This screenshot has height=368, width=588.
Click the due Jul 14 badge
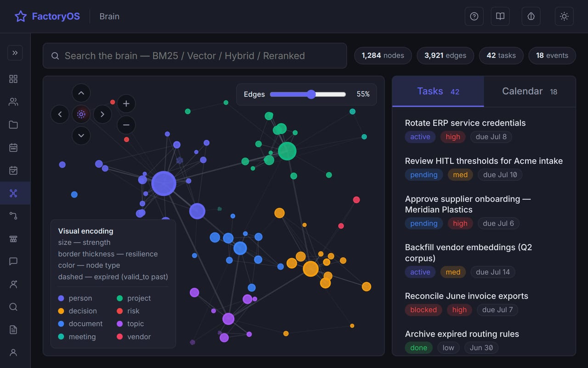click(x=492, y=272)
